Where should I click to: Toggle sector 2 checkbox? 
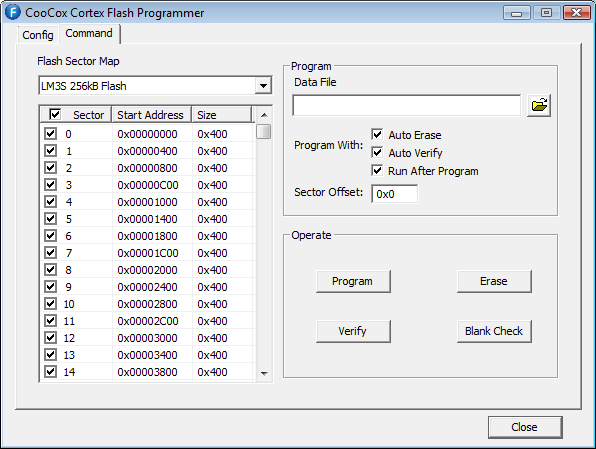50,168
